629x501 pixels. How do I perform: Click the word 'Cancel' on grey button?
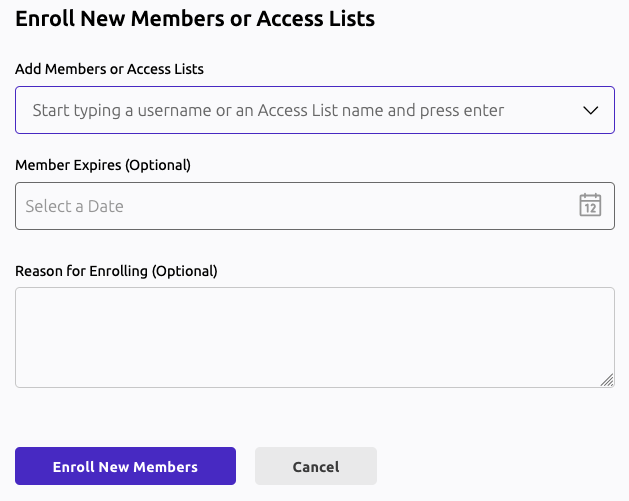point(316,467)
